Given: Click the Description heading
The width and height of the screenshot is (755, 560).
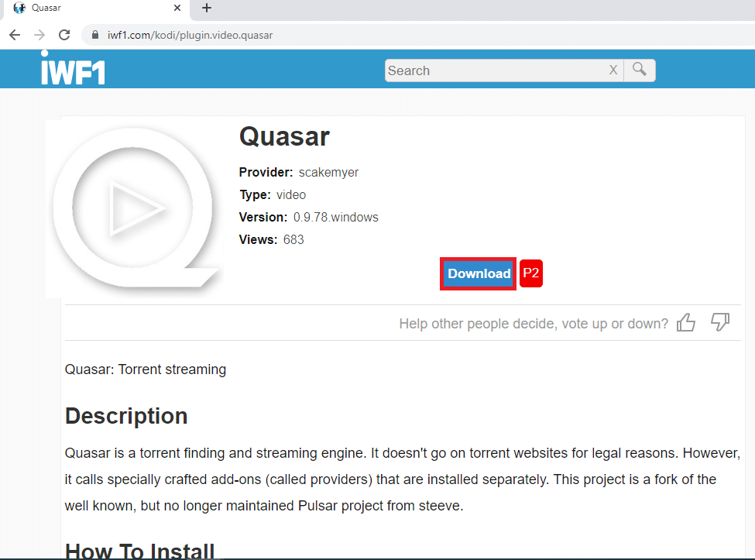Looking at the screenshot, I should [x=126, y=416].
